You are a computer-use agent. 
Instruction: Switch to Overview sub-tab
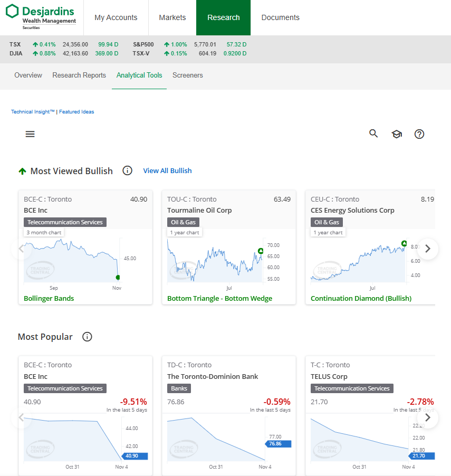(28, 75)
